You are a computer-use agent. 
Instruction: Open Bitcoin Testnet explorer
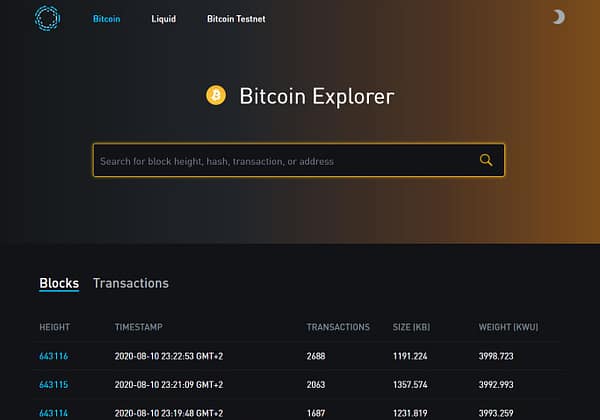236,19
